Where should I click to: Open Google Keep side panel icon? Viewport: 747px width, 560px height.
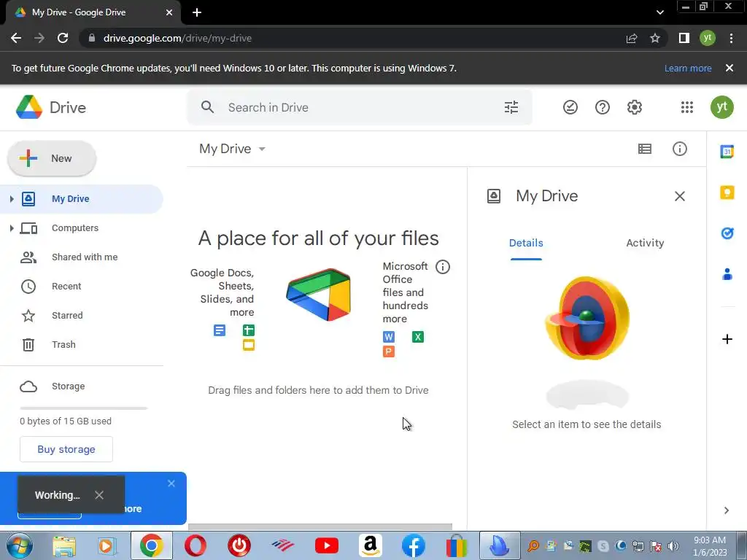[727, 192]
